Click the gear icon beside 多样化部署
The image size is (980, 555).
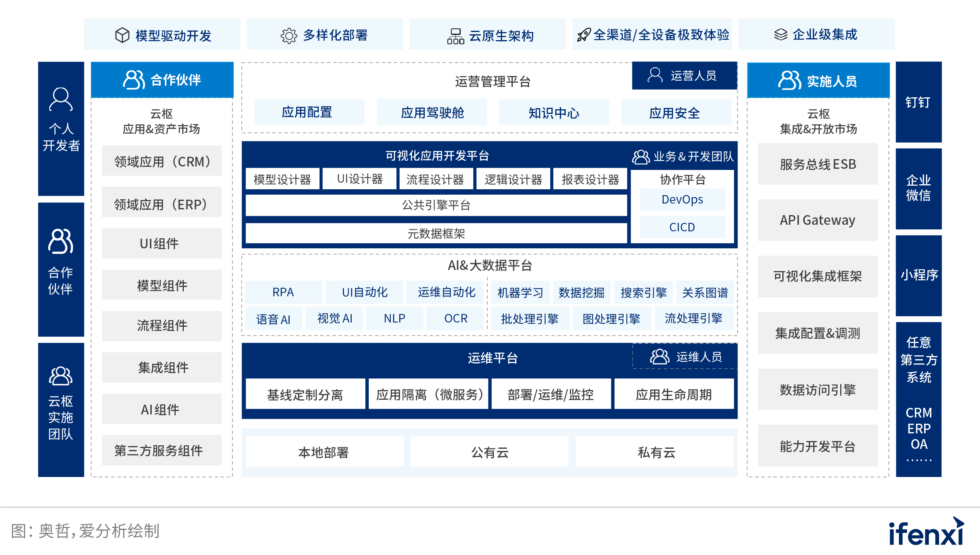(288, 36)
